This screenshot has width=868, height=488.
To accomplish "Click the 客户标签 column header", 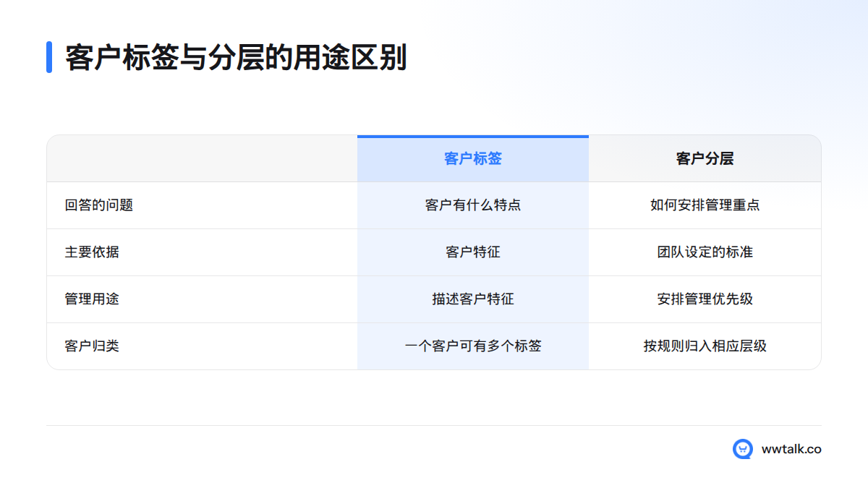I will click(x=473, y=159).
